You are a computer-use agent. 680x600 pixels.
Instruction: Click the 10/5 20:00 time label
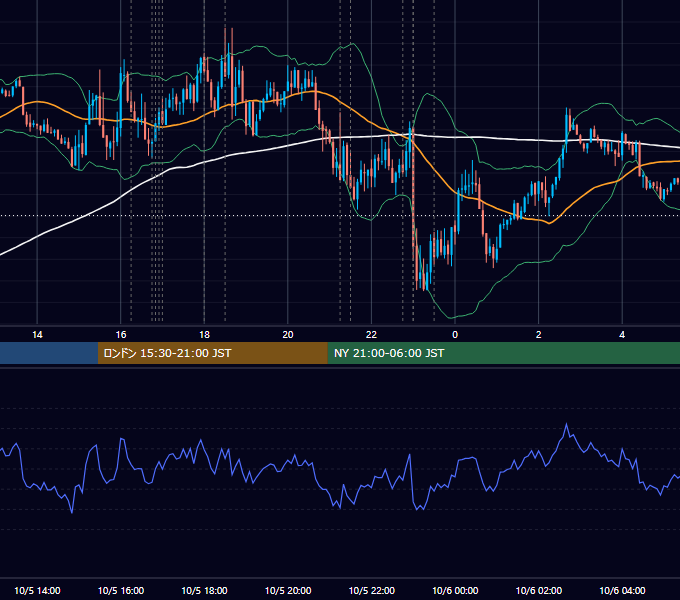point(288,590)
